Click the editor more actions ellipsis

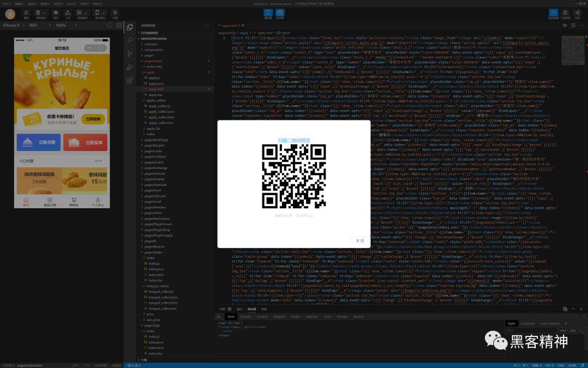tap(581, 26)
